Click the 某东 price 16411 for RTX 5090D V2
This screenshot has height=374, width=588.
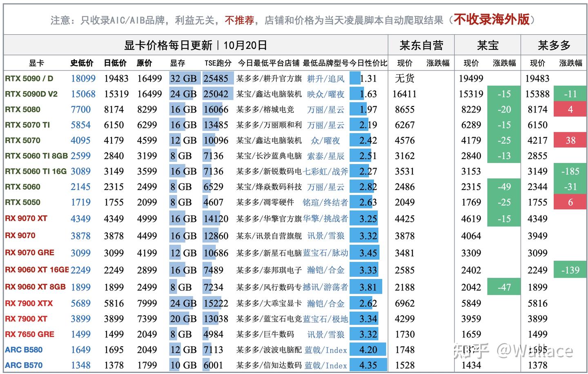[x=405, y=94]
